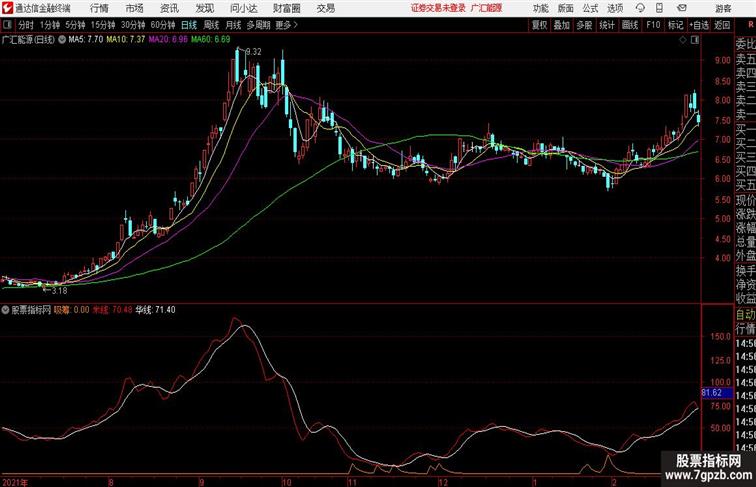Switch to the 60分钟 period tab

click(x=162, y=25)
